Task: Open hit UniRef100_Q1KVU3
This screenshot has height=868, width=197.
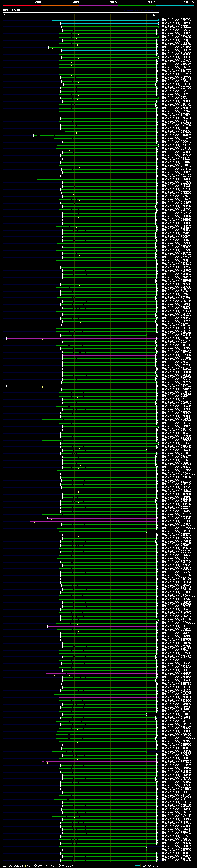Action: [176, 23]
